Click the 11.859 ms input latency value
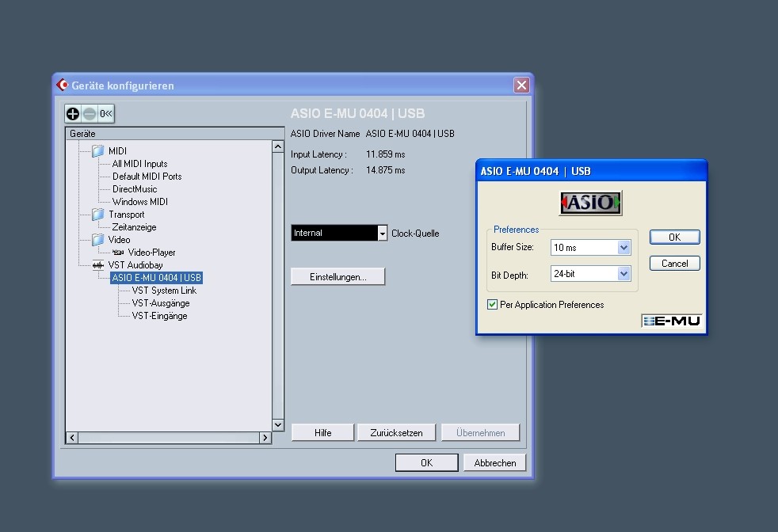778x532 pixels. coord(386,154)
